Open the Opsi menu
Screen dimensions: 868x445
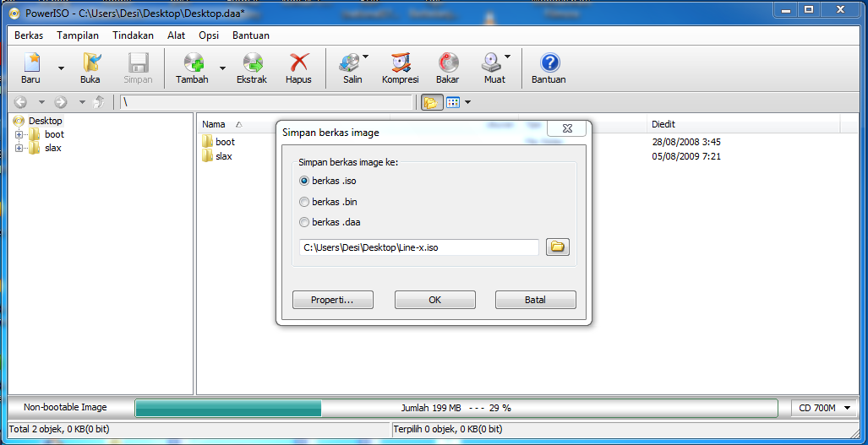click(x=209, y=35)
